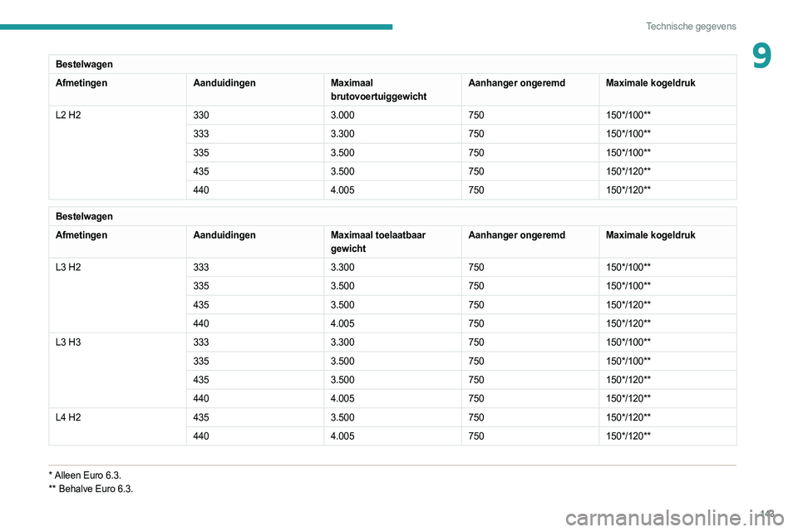Click the large chapter number 9
Viewport: 798px width, 532px height.
coord(761,56)
